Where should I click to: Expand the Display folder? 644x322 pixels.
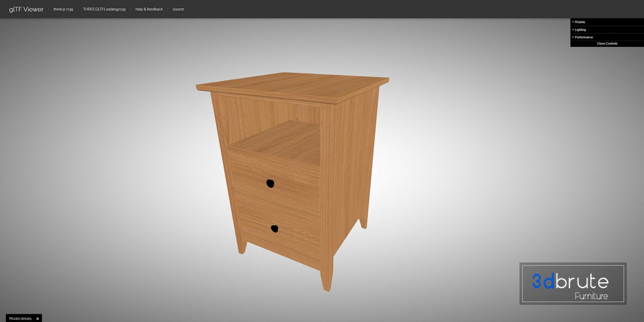(580, 22)
